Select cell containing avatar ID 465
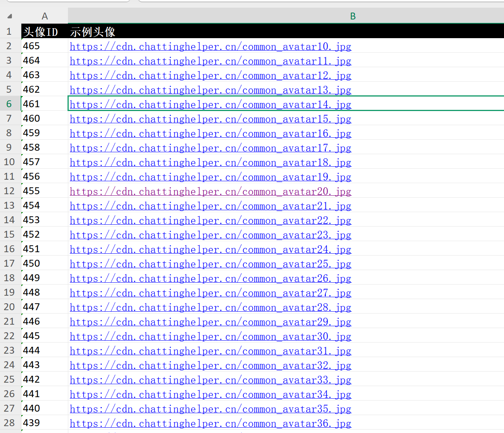The image size is (504, 433). tap(44, 46)
